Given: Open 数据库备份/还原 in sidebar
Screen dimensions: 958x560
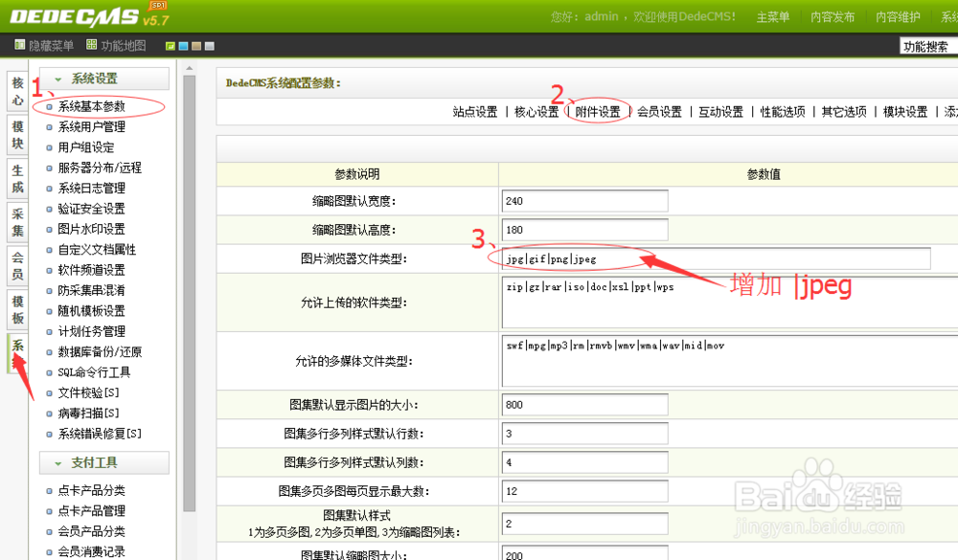Looking at the screenshot, I should pos(100,351).
